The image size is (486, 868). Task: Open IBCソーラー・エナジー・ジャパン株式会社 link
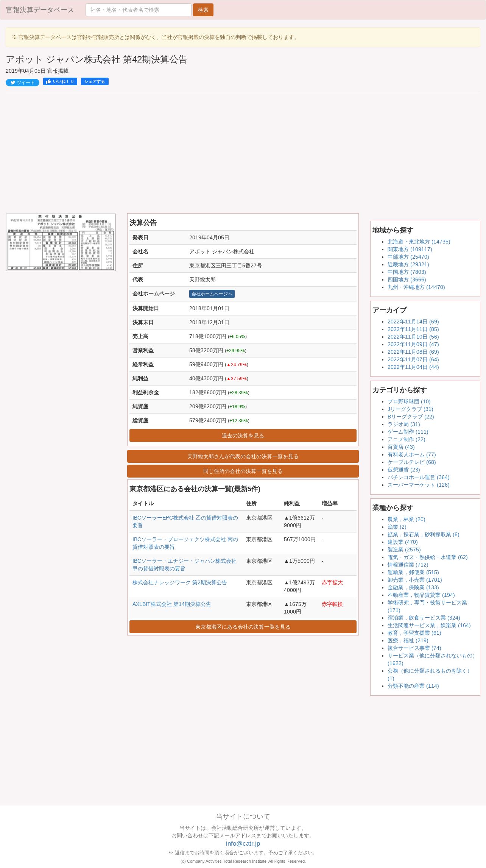[184, 565]
